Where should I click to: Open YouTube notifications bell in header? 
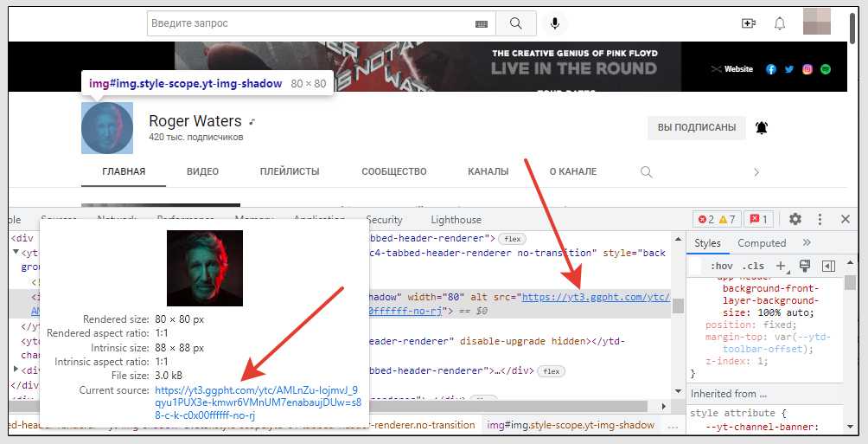click(780, 23)
